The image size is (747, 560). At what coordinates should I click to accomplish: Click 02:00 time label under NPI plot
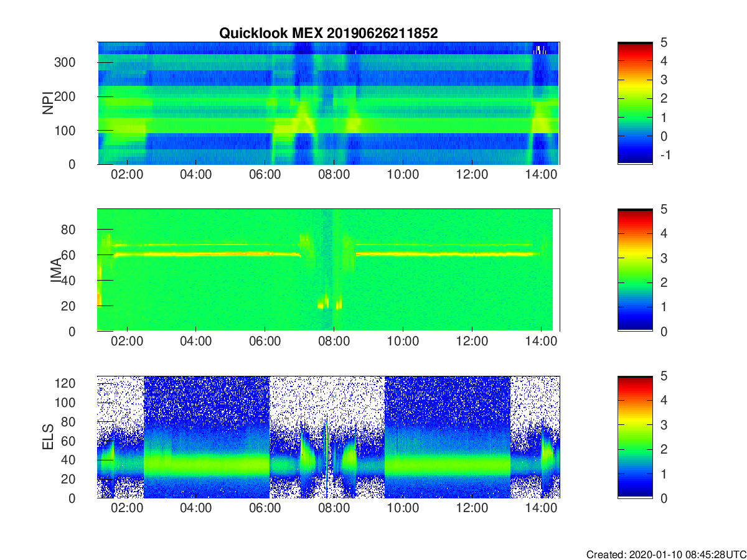(x=127, y=176)
